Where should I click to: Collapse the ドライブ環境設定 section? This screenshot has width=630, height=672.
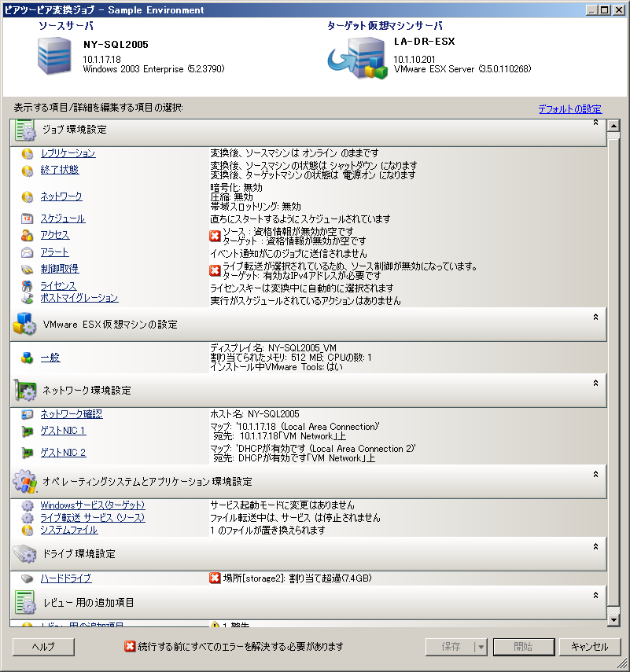595,547
